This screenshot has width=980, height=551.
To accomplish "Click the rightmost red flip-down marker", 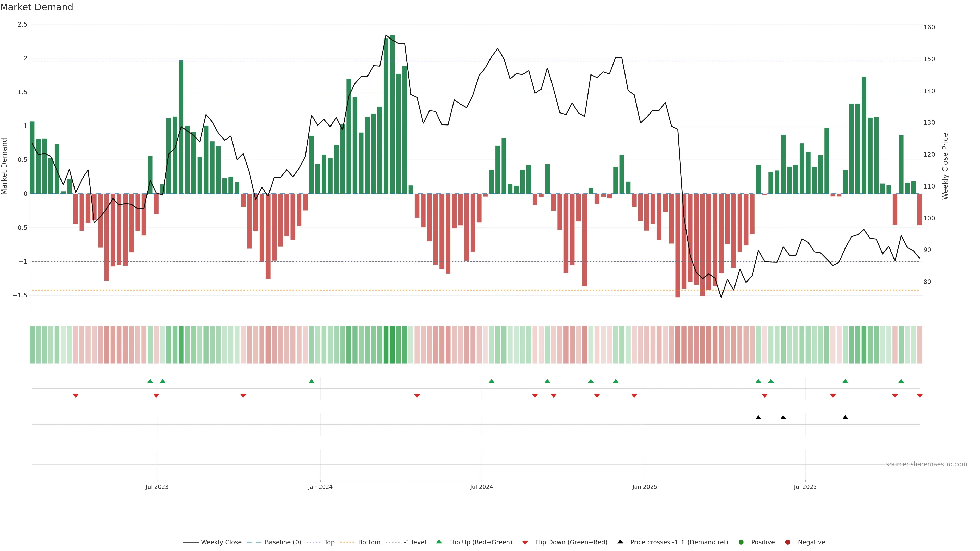I will pos(920,396).
